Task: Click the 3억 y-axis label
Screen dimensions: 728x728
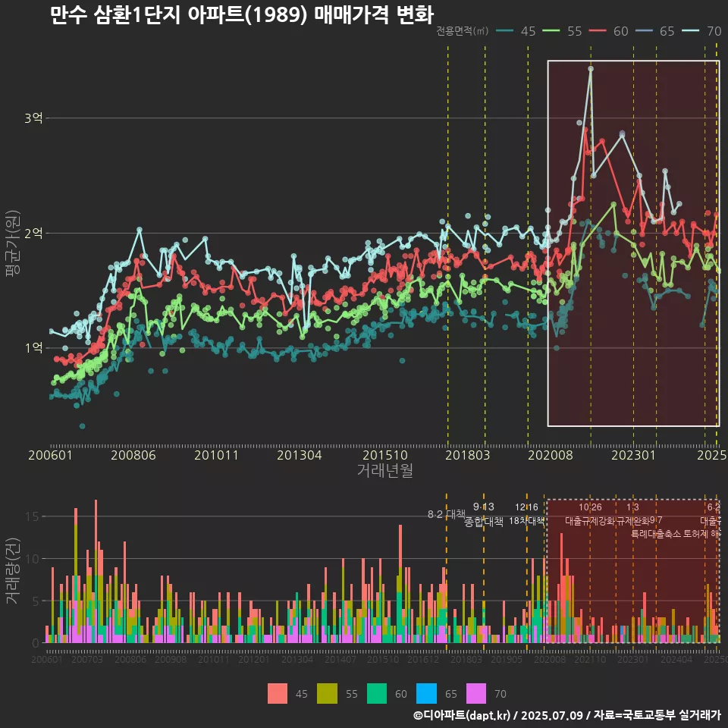Action: click(x=33, y=118)
